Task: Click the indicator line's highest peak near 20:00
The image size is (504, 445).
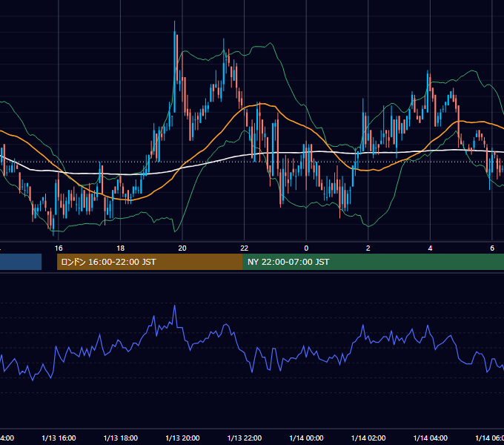Action: 175,306
